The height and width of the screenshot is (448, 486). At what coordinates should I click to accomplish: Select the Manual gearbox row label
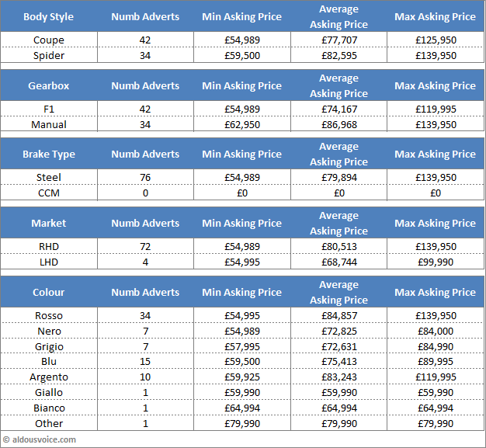[49, 125]
